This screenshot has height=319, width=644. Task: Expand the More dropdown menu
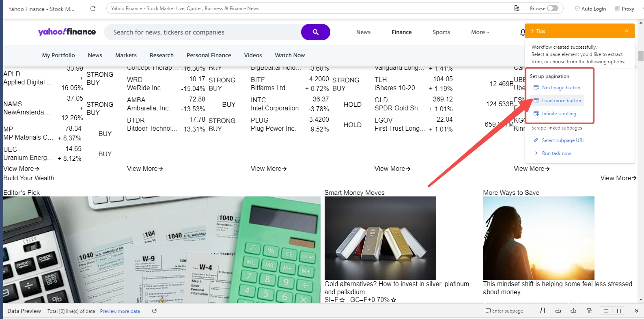coord(480,32)
